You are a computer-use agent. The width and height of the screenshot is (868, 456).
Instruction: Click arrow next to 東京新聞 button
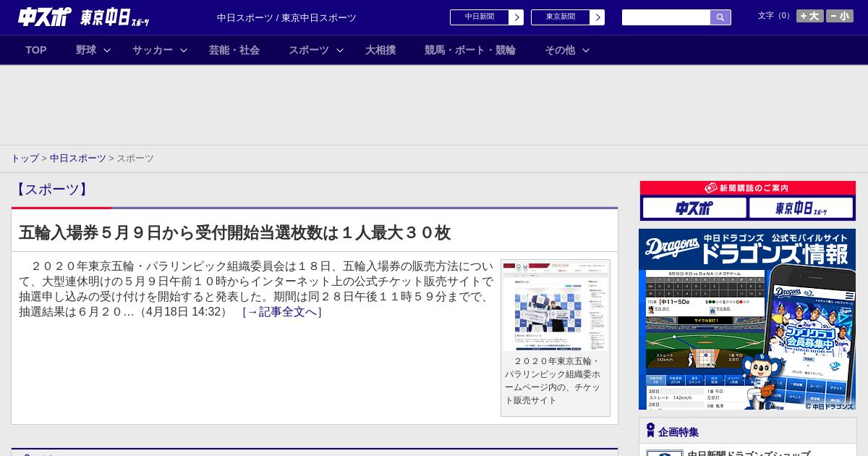[597, 17]
